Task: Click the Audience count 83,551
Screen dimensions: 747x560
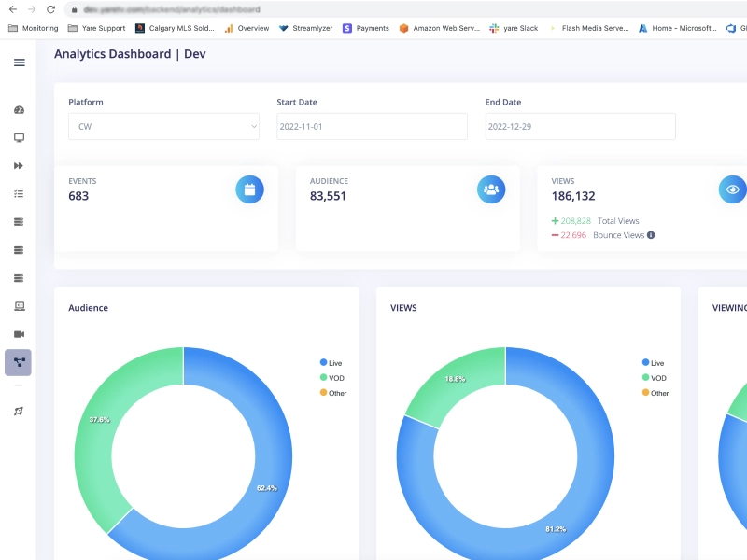Action: click(328, 196)
